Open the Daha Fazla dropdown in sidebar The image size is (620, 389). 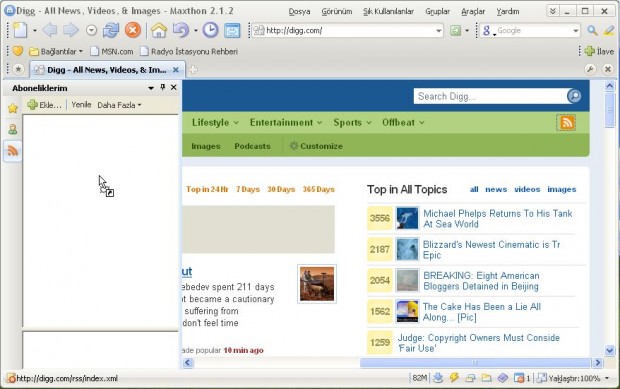[x=119, y=105]
